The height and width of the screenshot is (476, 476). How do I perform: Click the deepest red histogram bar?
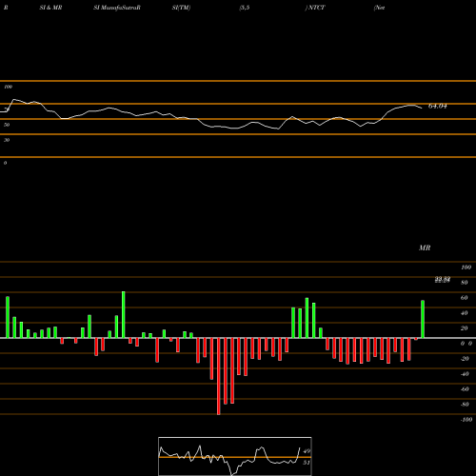tap(219, 376)
